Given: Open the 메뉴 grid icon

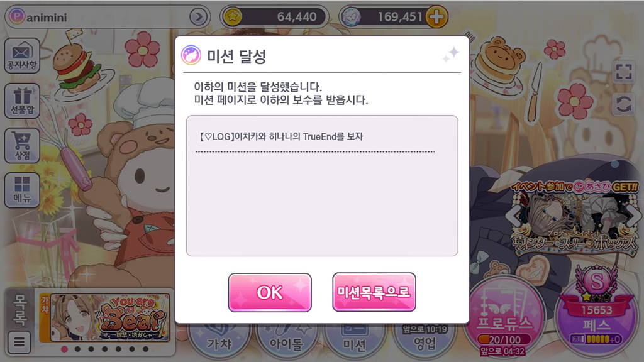Looking at the screenshot, I should click(22, 190).
